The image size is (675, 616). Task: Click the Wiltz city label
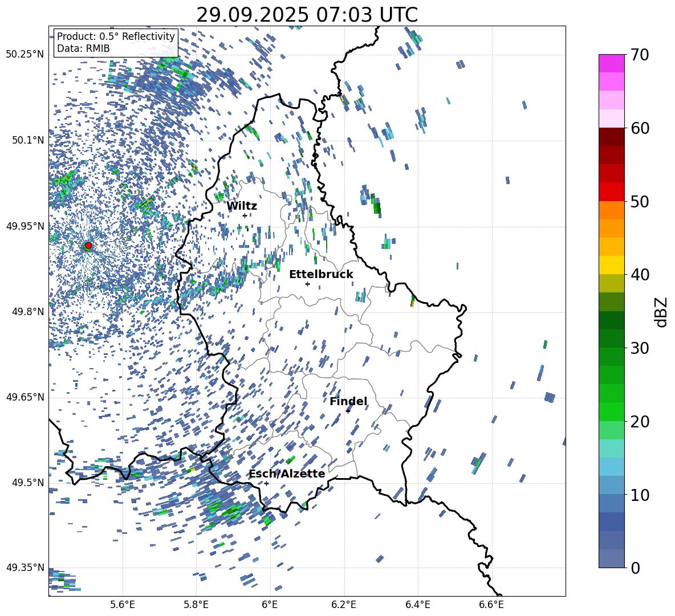[242, 206]
